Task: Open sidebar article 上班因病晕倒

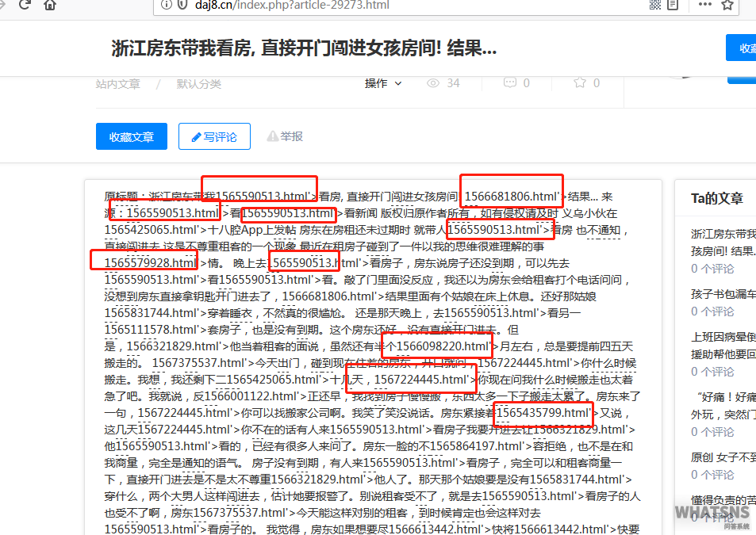Action: tap(722, 336)
